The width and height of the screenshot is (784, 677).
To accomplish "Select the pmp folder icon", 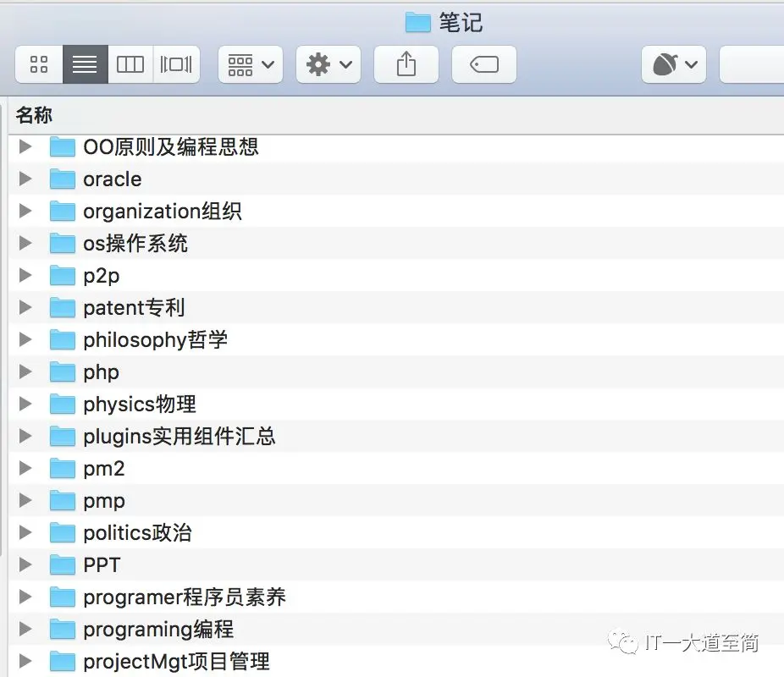I will [63, 500].
